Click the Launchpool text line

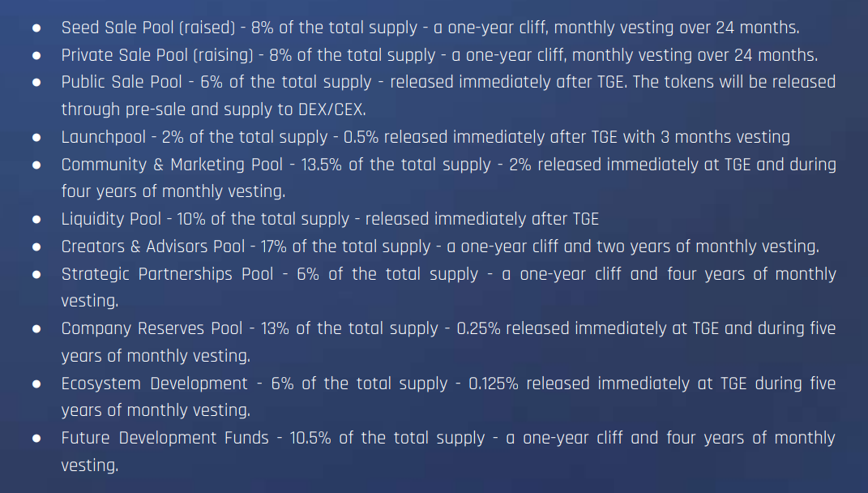point(425,137)
